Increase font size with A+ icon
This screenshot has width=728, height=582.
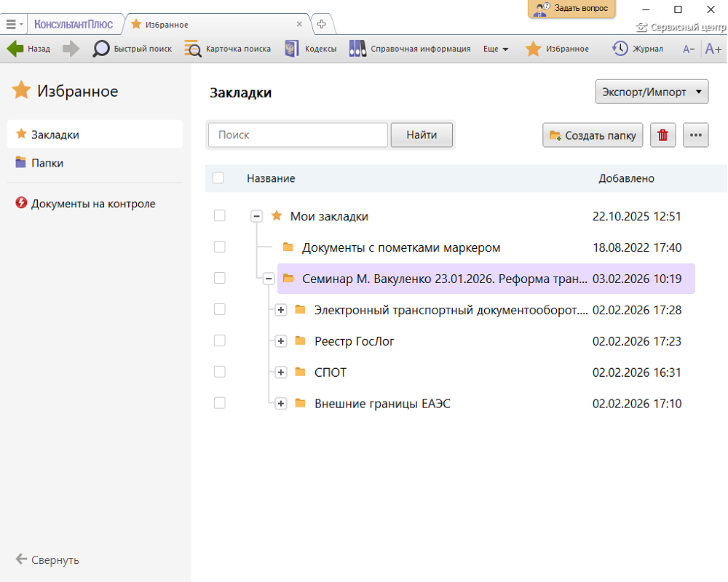click(x=713, y=49)
